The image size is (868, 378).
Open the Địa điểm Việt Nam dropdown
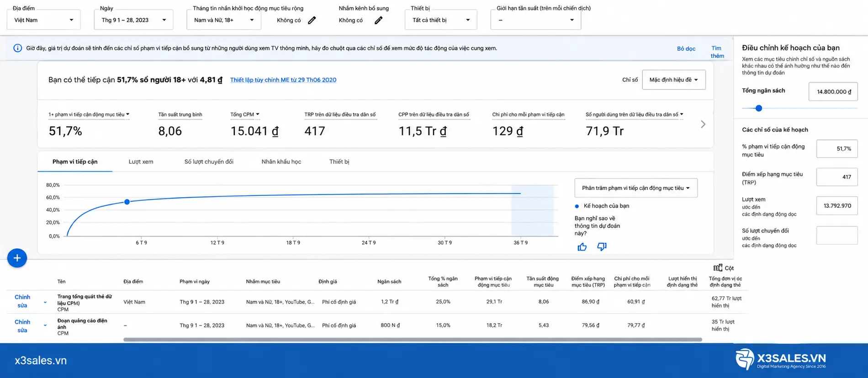pyautogui.click(x=44, y=20)
